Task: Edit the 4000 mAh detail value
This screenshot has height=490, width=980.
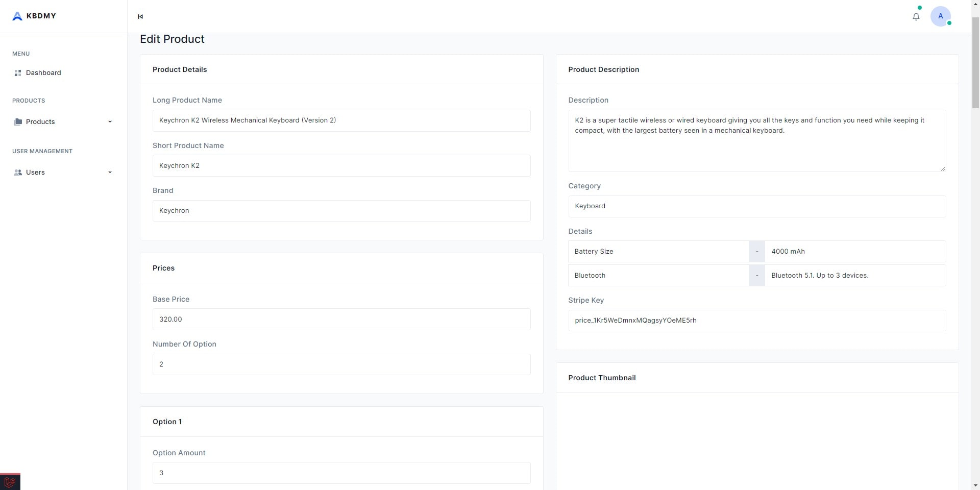Action: (855, 252)
